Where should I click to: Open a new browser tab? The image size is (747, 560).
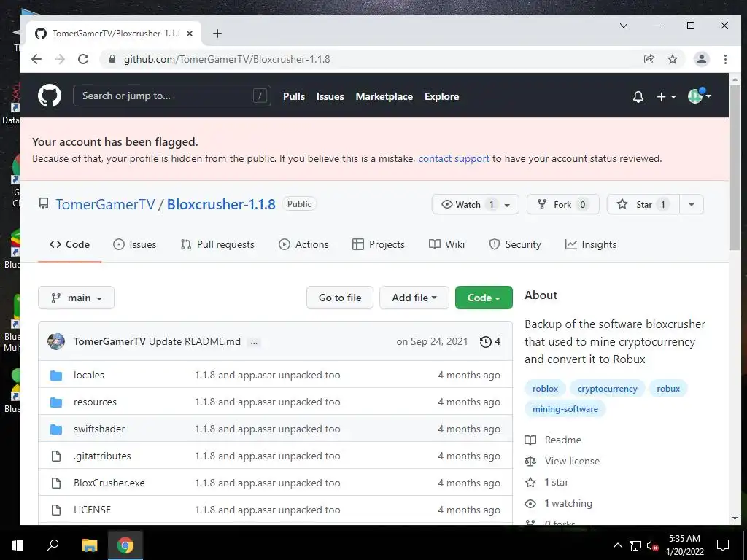(x=217, y=34)
